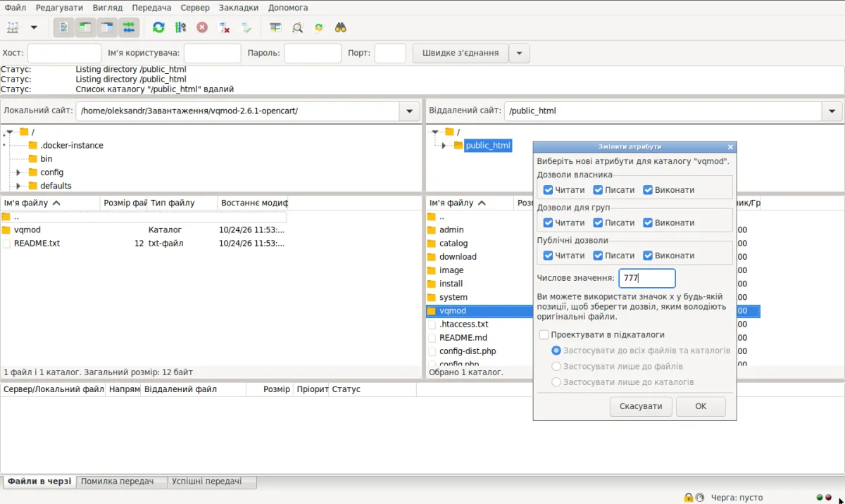The width and height of the screenshot is (845, 504).
Task: Uncheck owner Читати permission
Action: click(548, 190)
